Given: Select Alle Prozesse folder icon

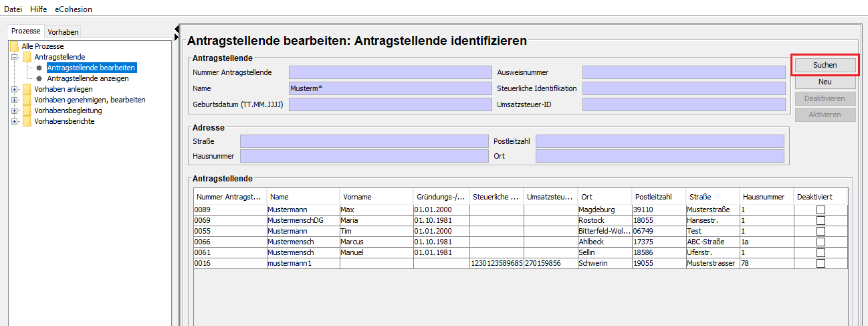Looking at the screenshot, I should click(14, 46).
